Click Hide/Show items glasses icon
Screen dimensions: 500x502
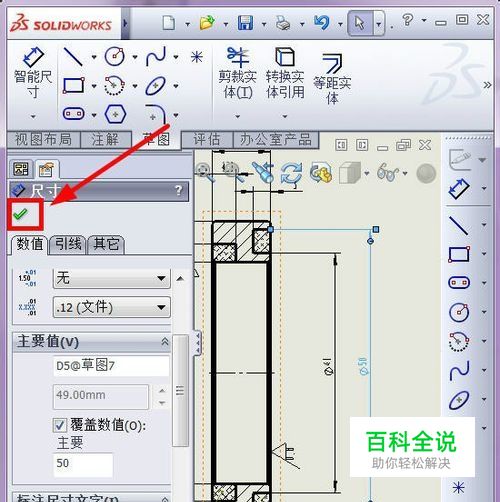(388, 173)
